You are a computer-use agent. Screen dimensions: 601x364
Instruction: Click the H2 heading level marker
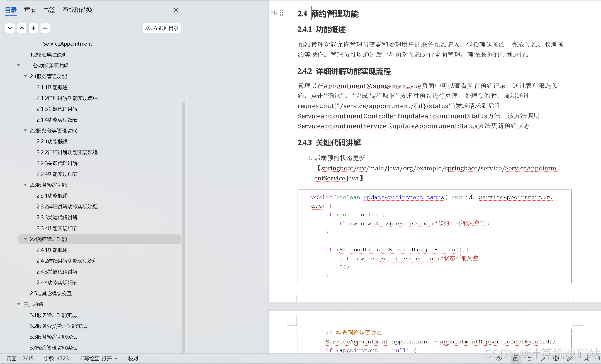[274, 13]
